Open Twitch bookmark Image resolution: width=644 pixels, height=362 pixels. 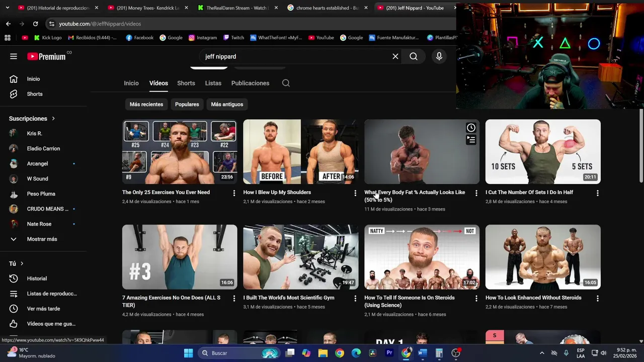(x=233, y=38)
